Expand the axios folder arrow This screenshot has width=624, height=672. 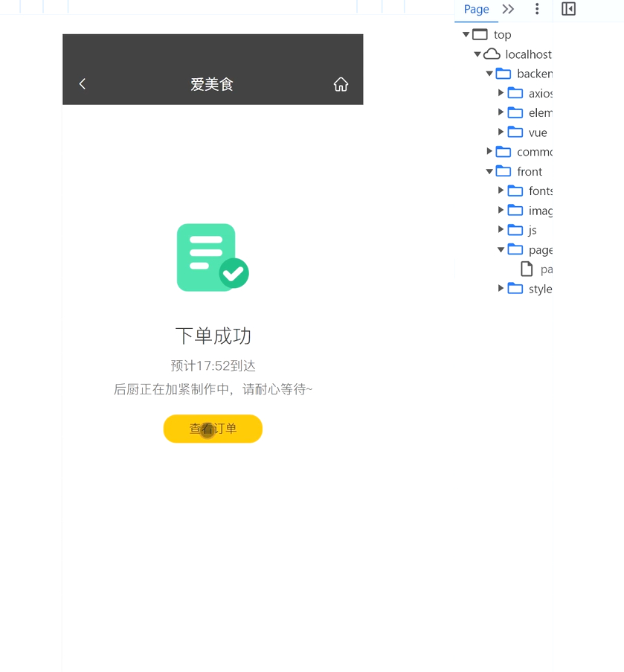pyautogui.click(x=501, y=93)
